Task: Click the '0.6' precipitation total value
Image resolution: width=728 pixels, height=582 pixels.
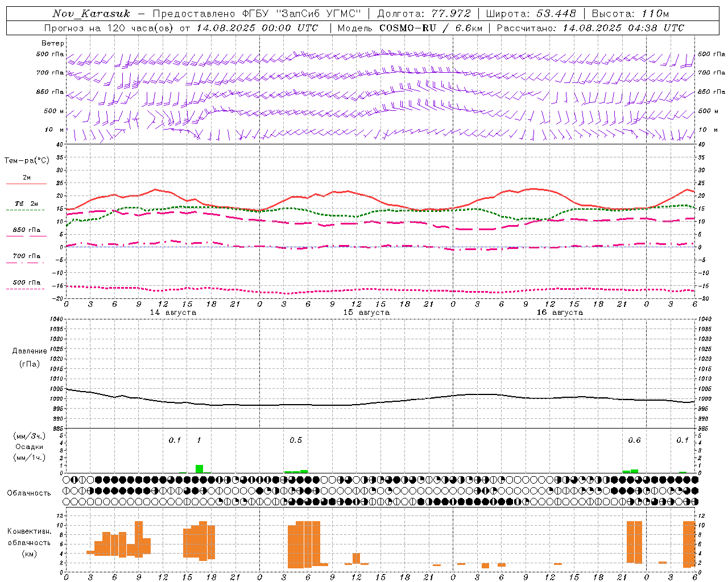Action: (x=634, y=440)
